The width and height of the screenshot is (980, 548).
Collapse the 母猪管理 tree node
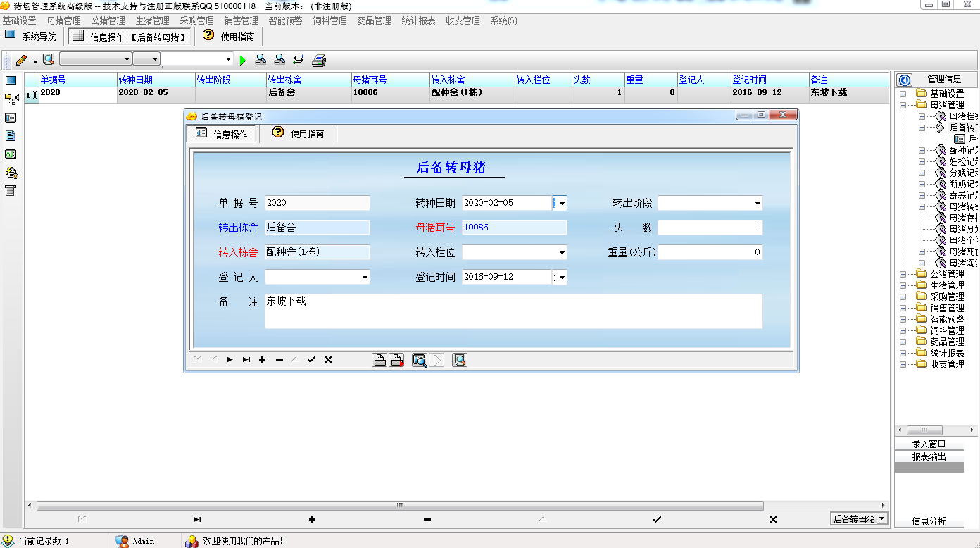(x=903, y=105)
